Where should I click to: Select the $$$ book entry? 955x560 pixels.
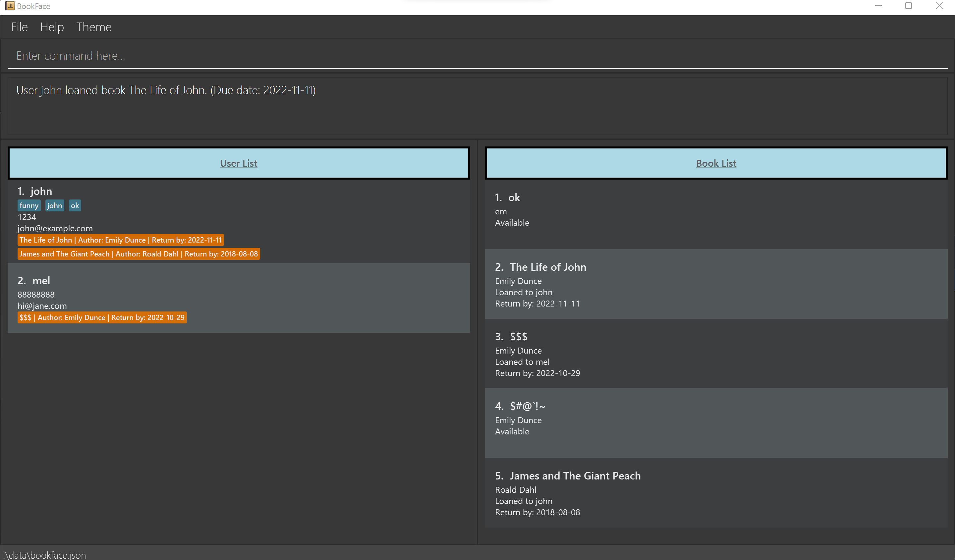[x=716, y=354]
